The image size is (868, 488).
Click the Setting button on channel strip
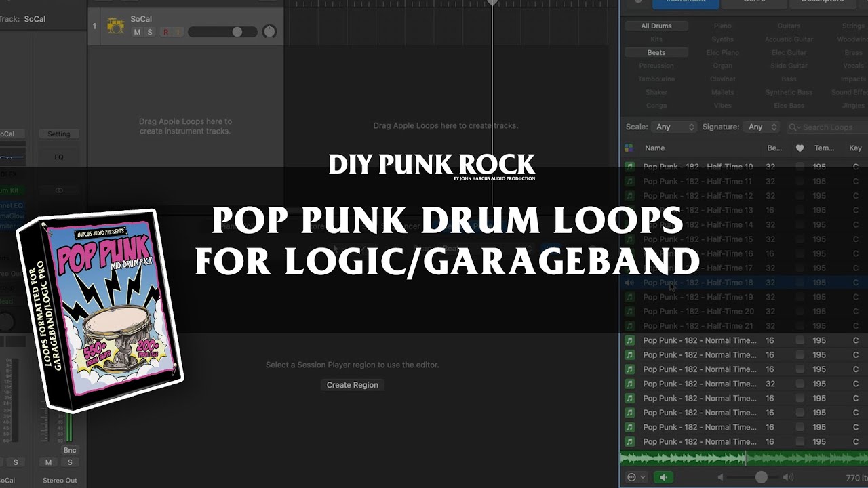pyautogui.click(x=58, y=134)
